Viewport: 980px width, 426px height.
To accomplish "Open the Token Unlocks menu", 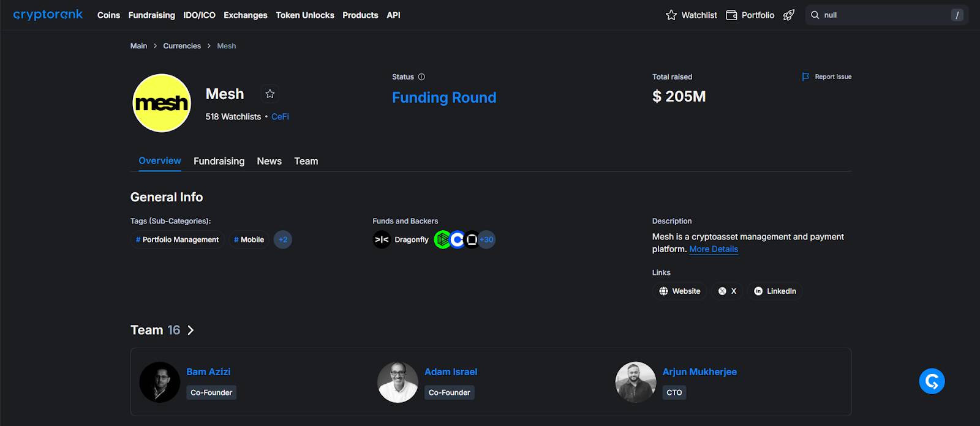I will [x=304, y=15].
